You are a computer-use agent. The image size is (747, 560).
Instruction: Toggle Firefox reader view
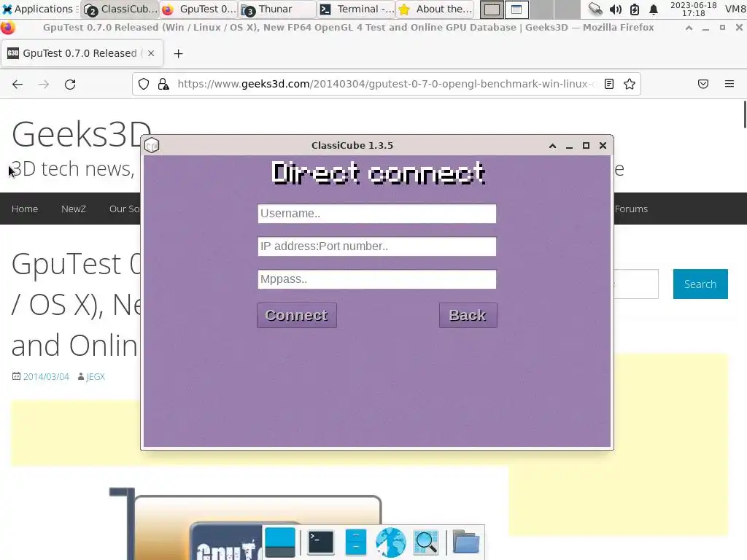pyautogui.click(x=609, y=85)
